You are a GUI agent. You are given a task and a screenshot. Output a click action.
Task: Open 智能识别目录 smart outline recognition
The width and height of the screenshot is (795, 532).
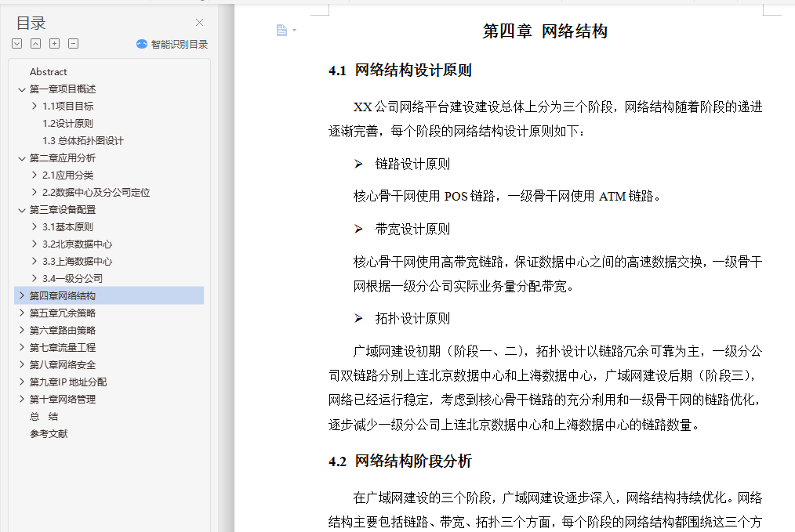click(x=172, y=44)
